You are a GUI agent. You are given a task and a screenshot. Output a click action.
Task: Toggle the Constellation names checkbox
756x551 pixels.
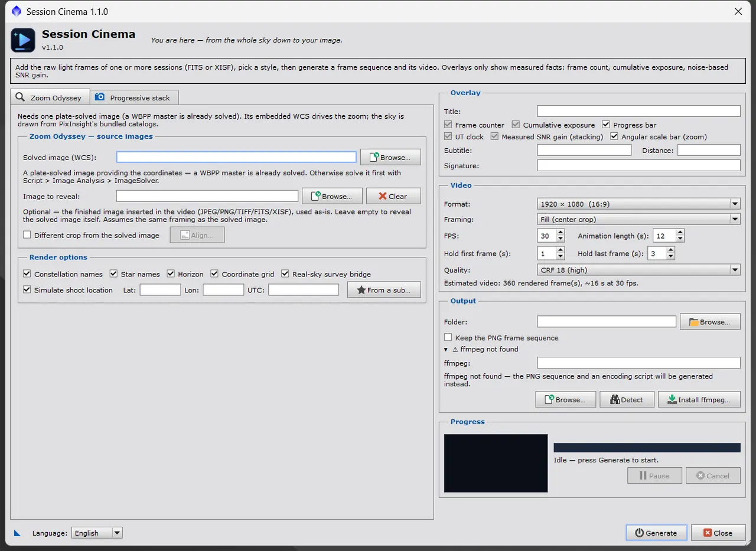click(x=27, y=274)
